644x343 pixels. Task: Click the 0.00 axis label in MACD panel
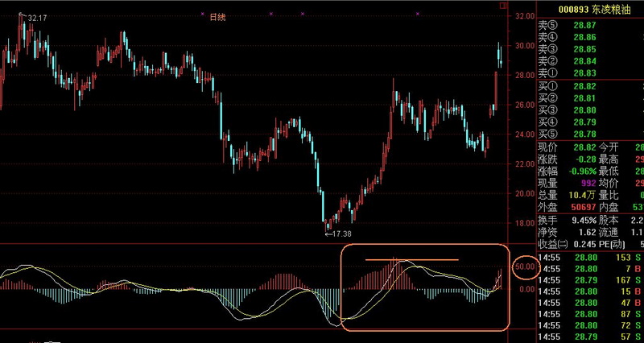coord(526,288)
